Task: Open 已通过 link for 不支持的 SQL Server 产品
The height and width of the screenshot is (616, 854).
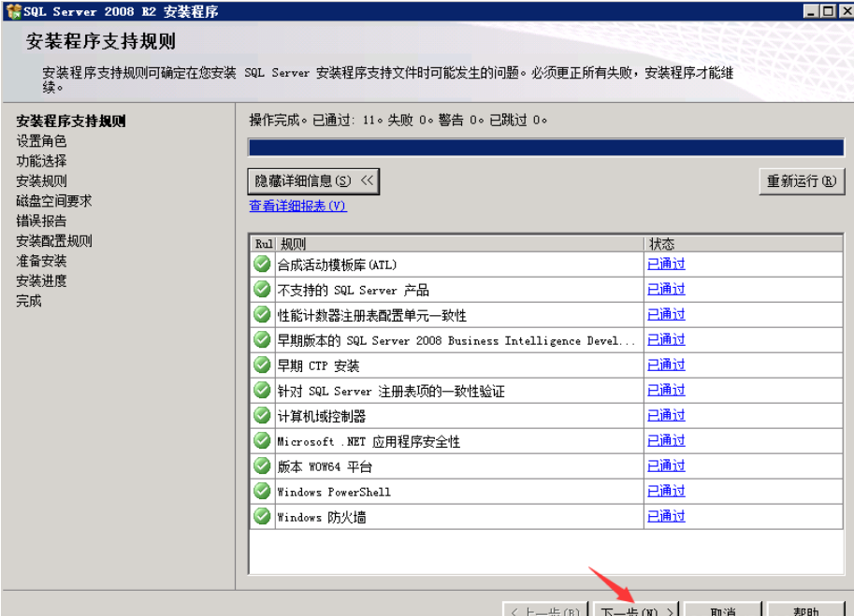Action: pos(666,289)
